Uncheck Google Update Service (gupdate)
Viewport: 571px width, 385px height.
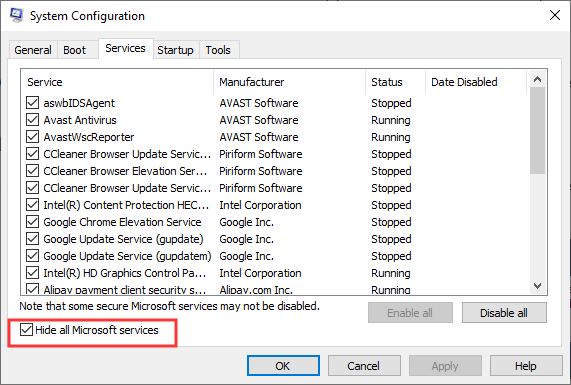coord(32,239)
